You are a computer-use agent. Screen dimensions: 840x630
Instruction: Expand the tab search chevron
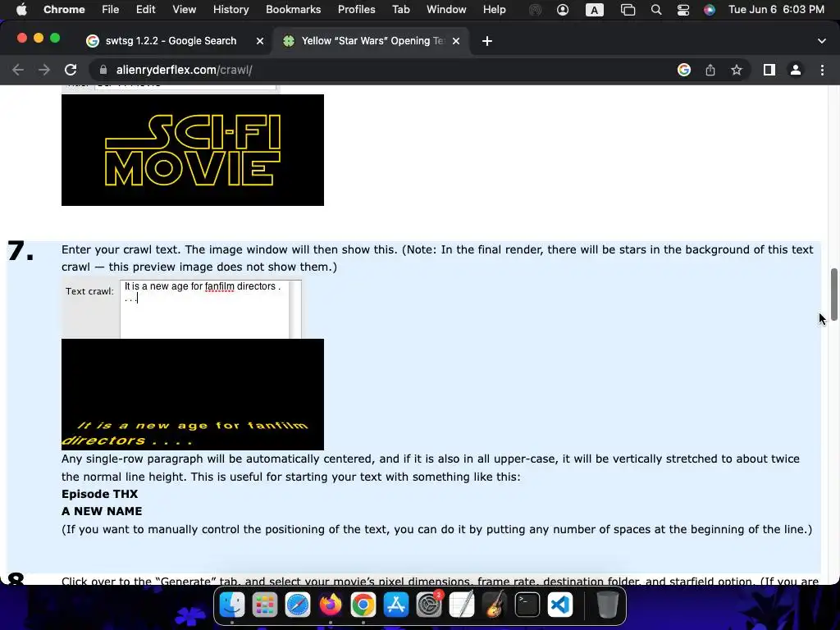tap(821, 41)
